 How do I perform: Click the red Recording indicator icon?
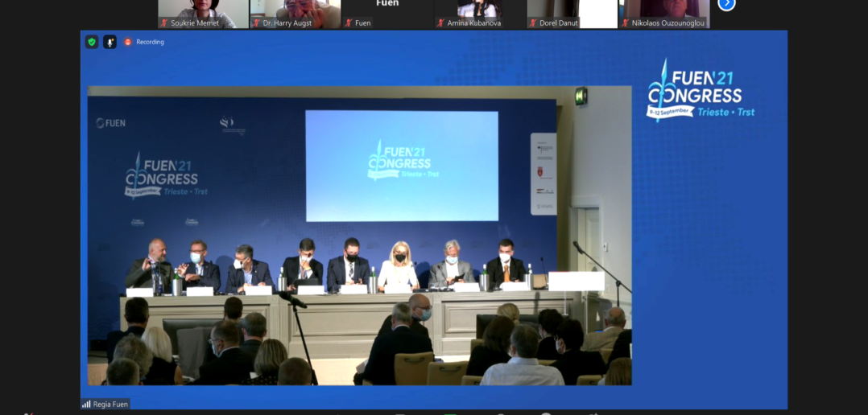pyautogui.click(x=128, y=42)
